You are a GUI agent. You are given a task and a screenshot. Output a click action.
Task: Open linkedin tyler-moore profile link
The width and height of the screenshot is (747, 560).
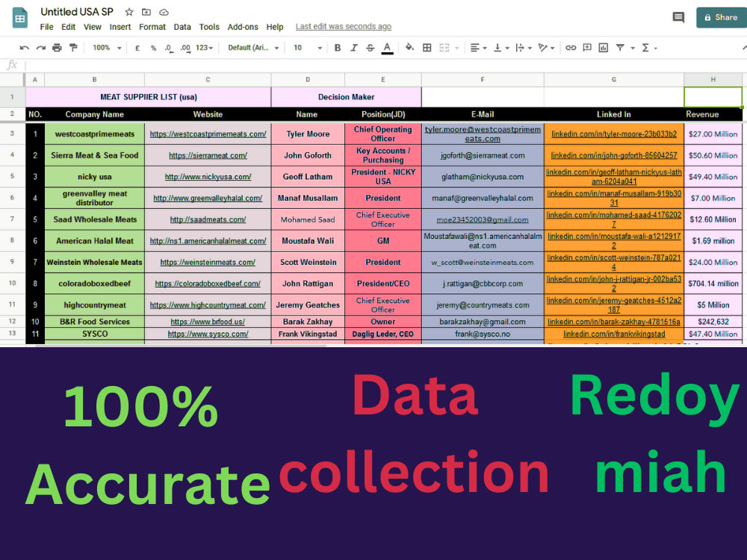point(614,134)
